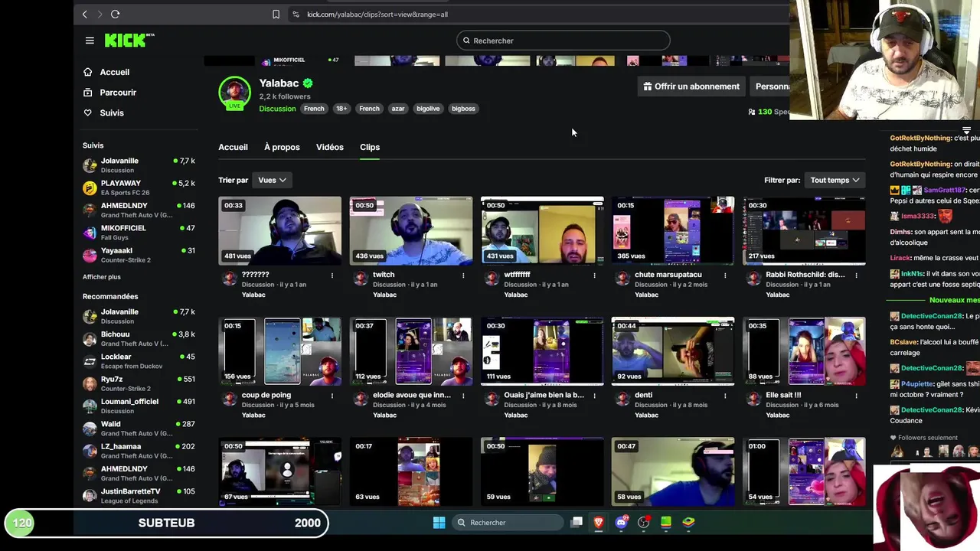
Task: Open Bichouu in Recommandées
Action: pyautogui.click(x=139, y=338)
